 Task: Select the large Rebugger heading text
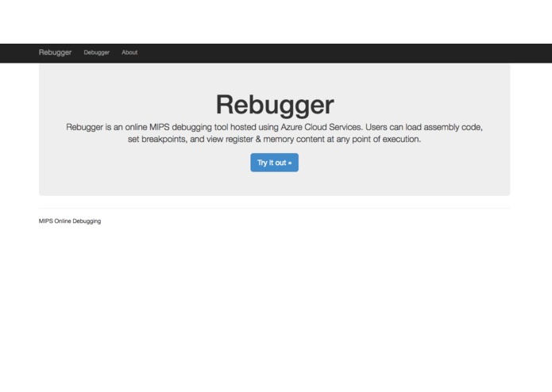[275, 105]
